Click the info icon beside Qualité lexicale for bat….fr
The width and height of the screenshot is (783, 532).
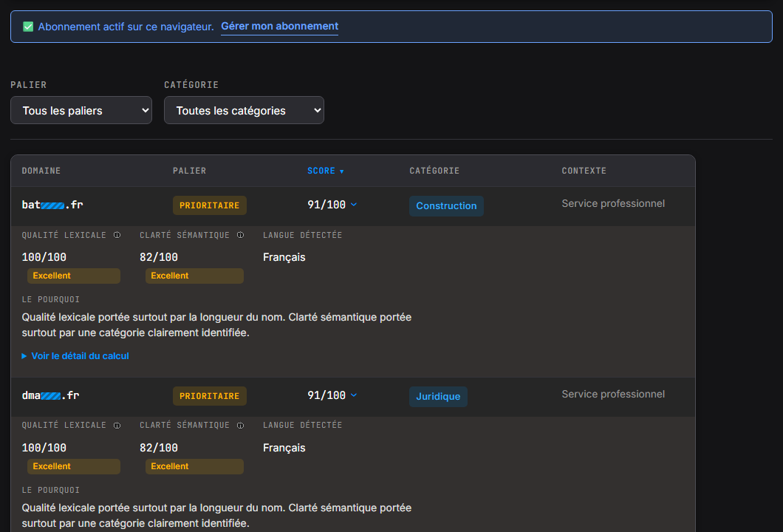click(x=117, y=235)
